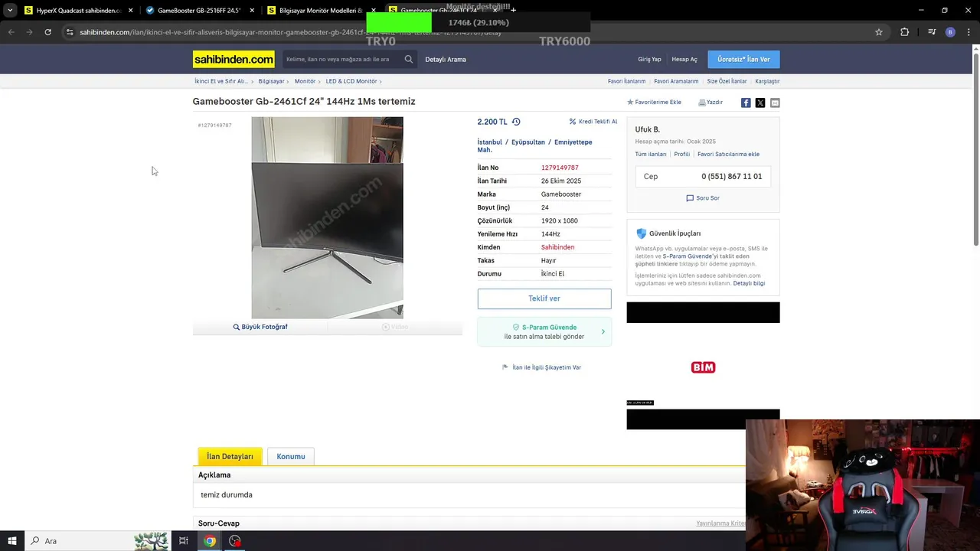
Task: Open price history clock icon
Action: [x=516, y=122]
